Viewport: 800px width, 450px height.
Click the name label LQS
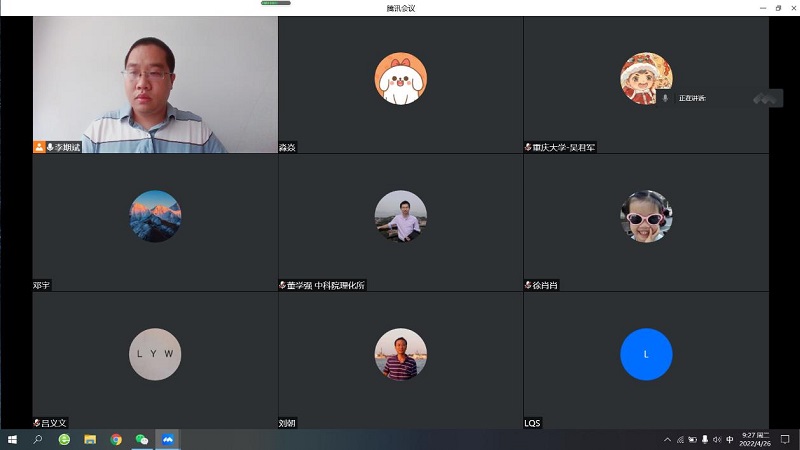pyautogui.click(x=532, y=423)
